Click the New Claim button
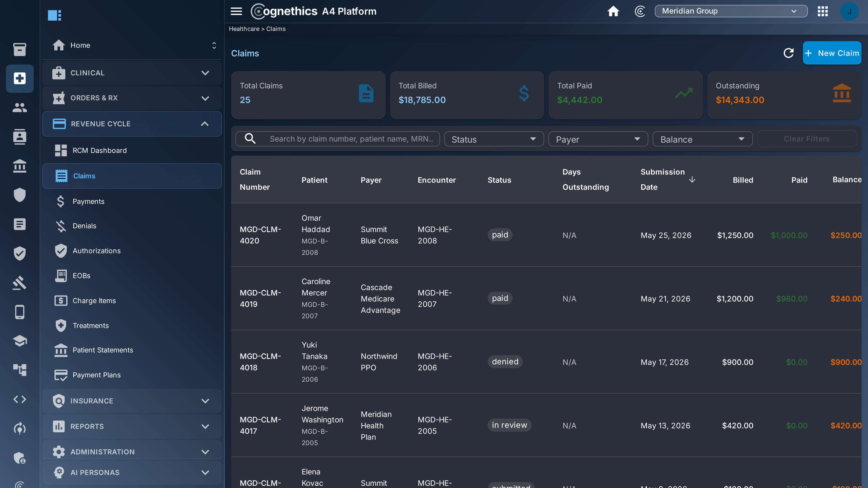Viewport: 868px width, 488px height. (832, 53)
